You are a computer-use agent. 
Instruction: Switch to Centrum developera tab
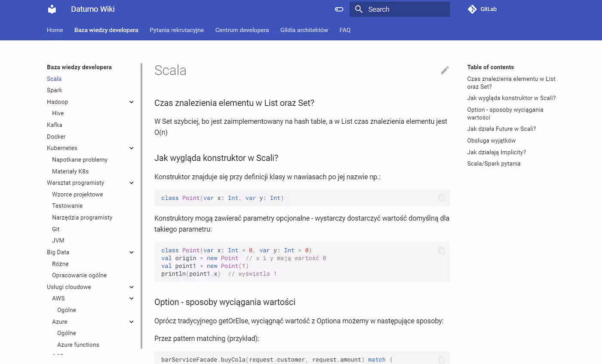click(242, 30)
